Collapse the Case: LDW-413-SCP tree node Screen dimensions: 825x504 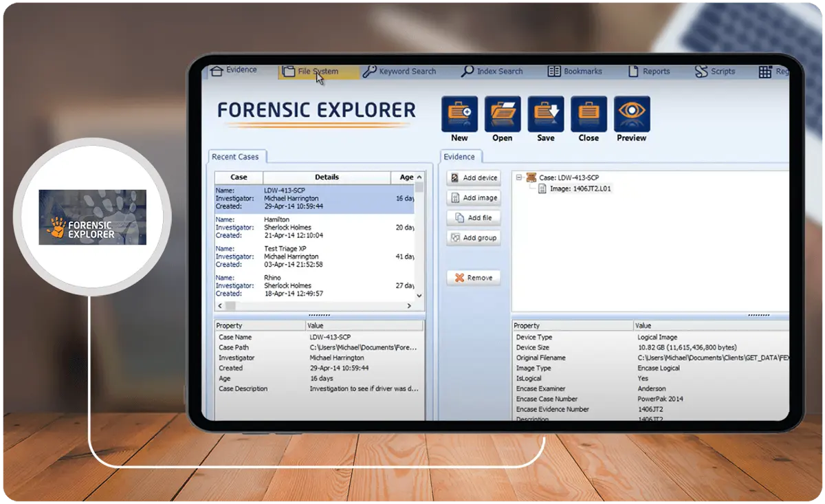pos(520,177)
